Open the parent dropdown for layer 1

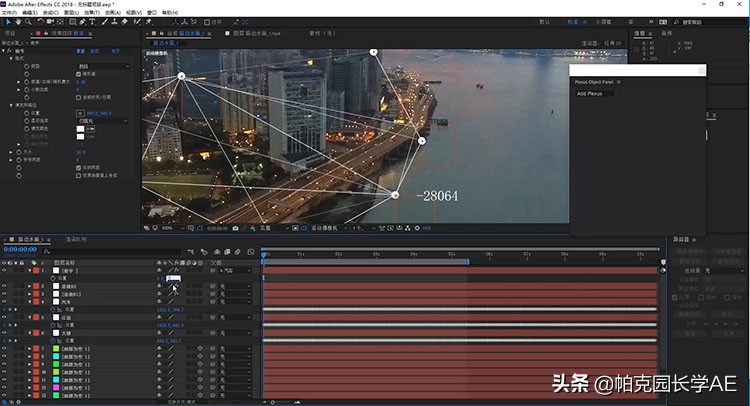(x=235, y=270)
